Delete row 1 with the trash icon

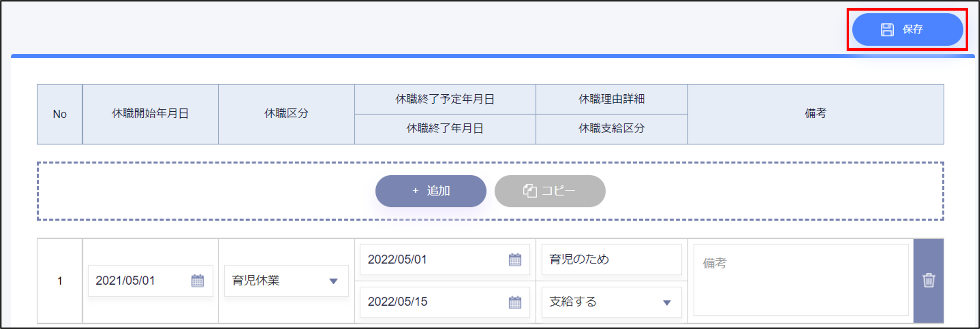tap(928, 281)
